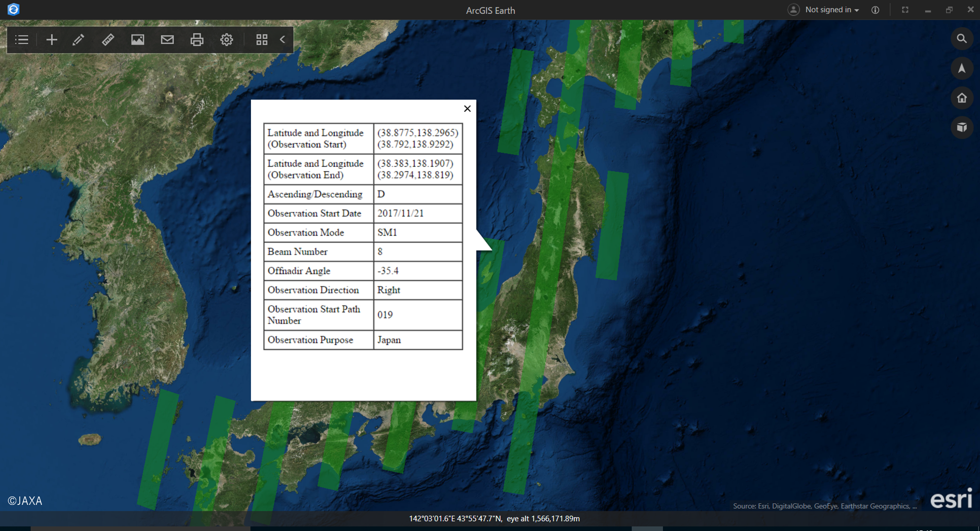Viewport: 980px width, 531px height.
Task: Click the Home view button
Action: tap(961, 98)
